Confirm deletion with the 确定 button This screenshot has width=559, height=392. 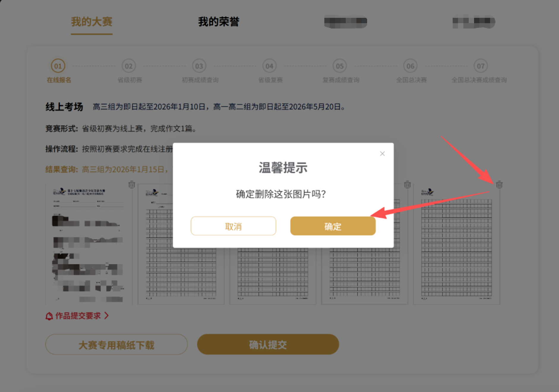coord(333,226)
